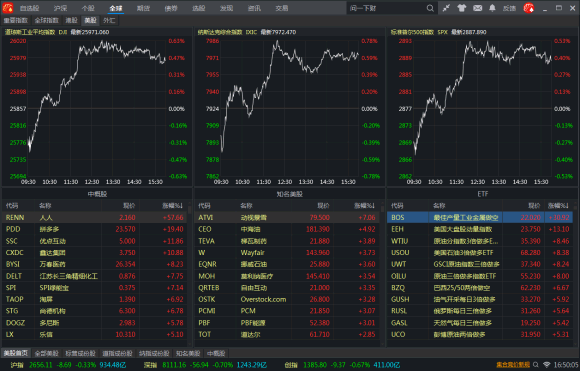
Task: Click the collapse arrows icon beside the search box
Action: click(446, 8)
